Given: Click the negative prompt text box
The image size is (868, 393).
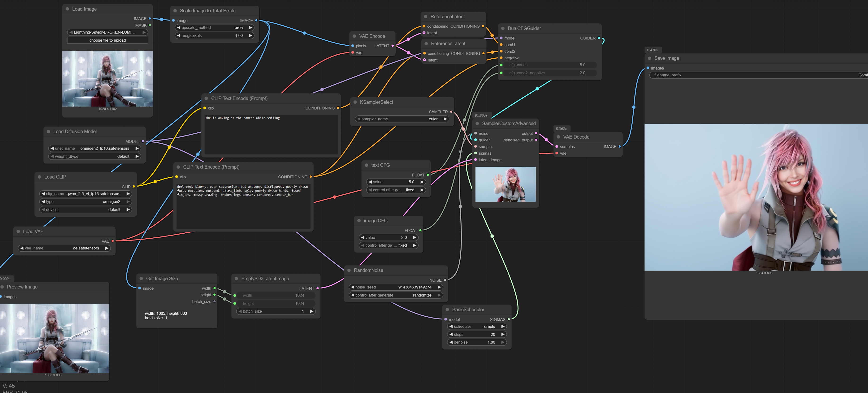Looking at the screenshot, I should click(x=243, y=207).
